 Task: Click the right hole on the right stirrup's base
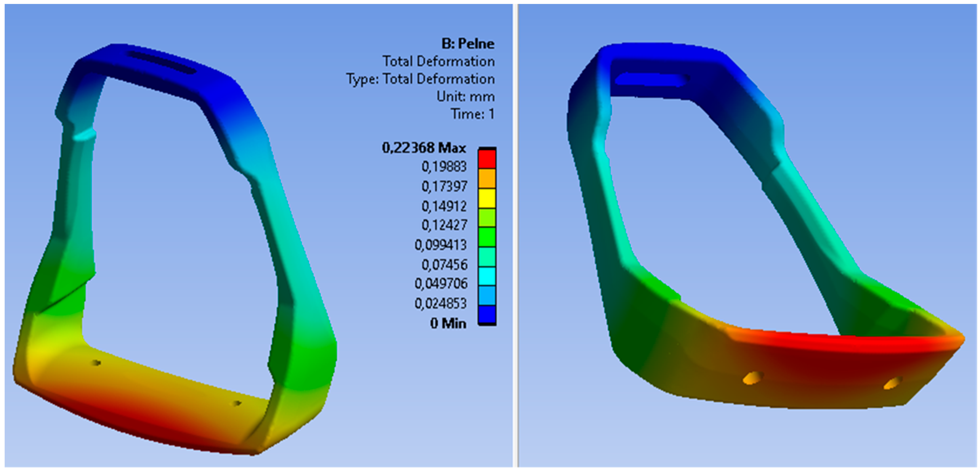pyautogui.click(x=893, y=383)
